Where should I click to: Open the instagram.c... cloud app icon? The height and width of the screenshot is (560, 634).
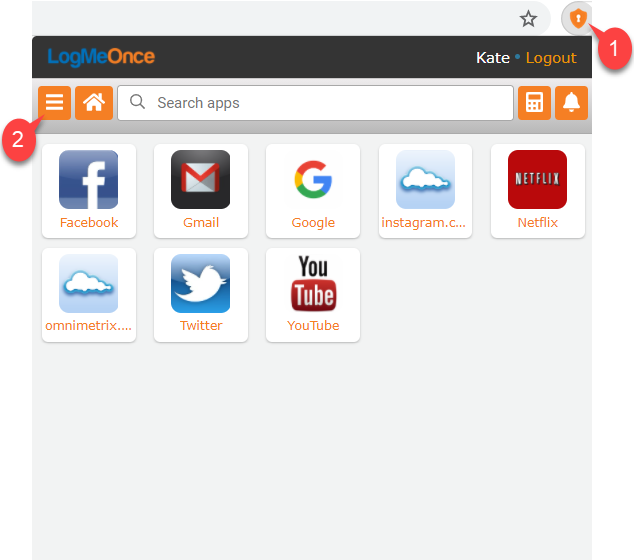(425, 180)
